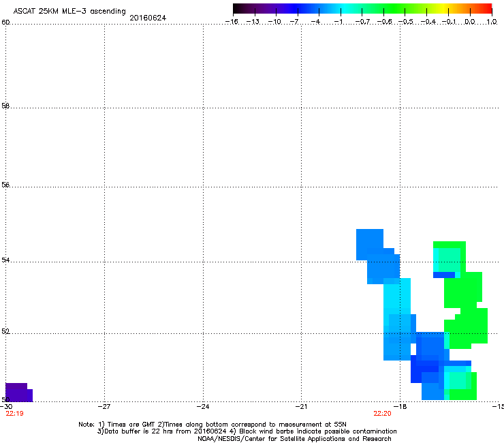Click the latitude label '56'
The width and height of the screenshot is (504, 443).
(x=5, y=185)
